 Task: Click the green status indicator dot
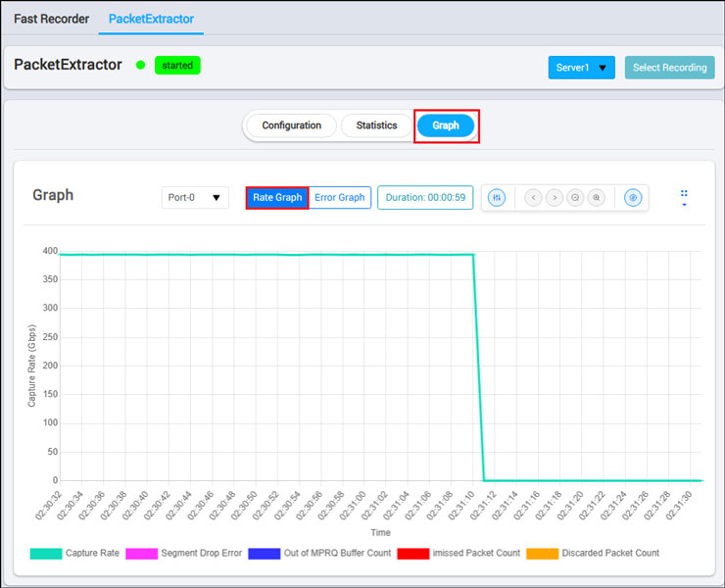(140, 66)
